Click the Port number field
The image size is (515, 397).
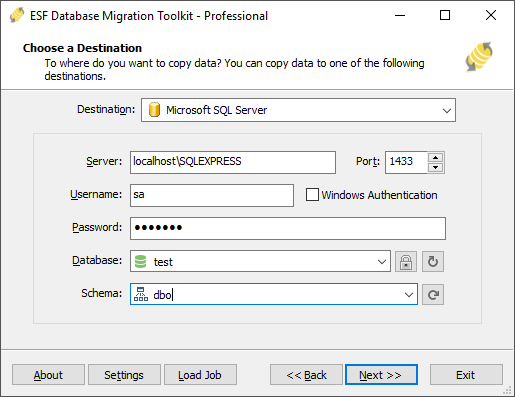[x=406, y=162]
